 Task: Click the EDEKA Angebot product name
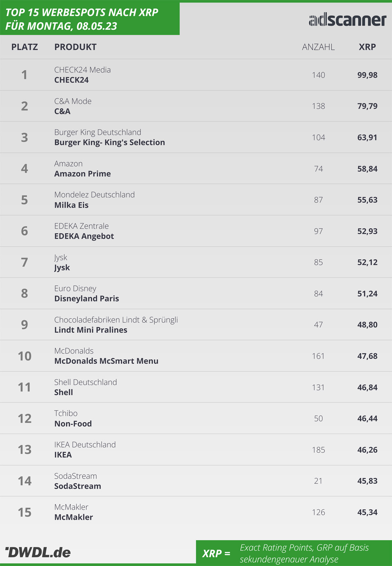84,236
